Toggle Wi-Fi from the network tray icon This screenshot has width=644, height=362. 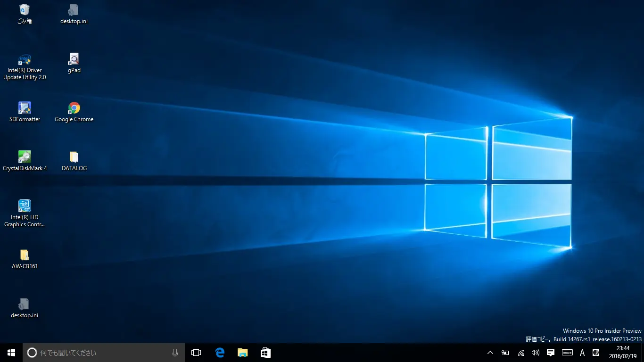520,352
